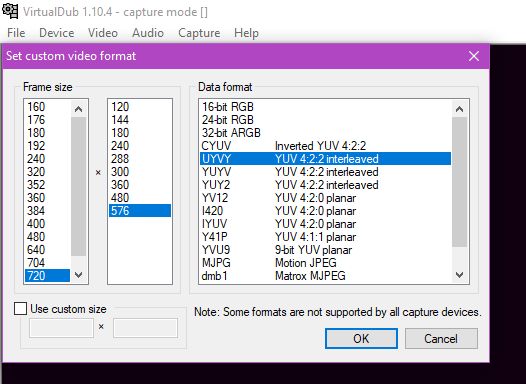Click the VirtualDub gear icon in title bar
This screenshot has height=384, width=526.
(x=10, y=10)
